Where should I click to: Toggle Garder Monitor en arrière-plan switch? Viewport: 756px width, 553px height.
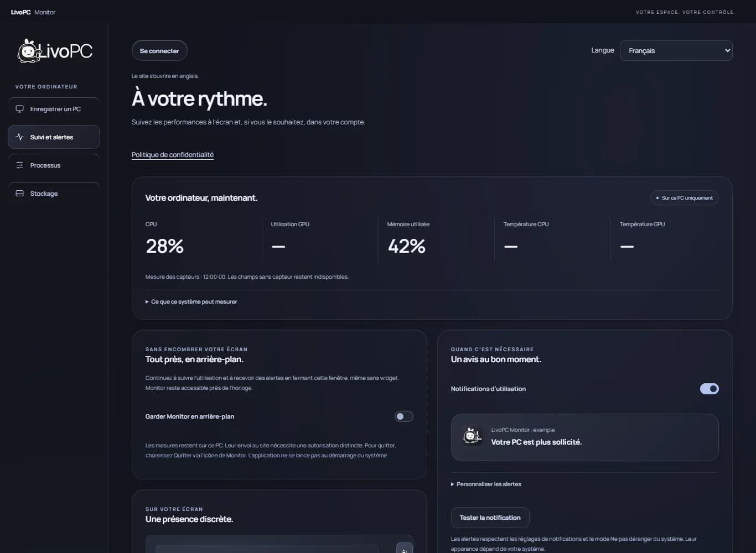[x=404, y=416]
